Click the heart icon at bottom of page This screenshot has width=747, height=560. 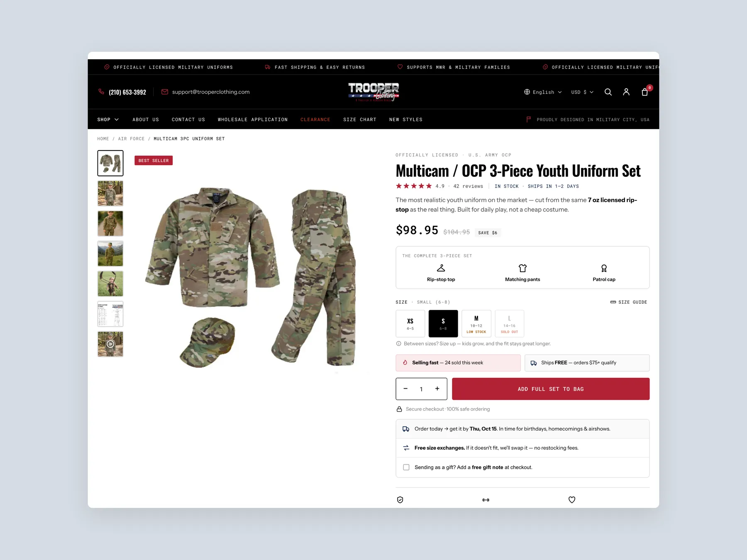click(572, 500)
